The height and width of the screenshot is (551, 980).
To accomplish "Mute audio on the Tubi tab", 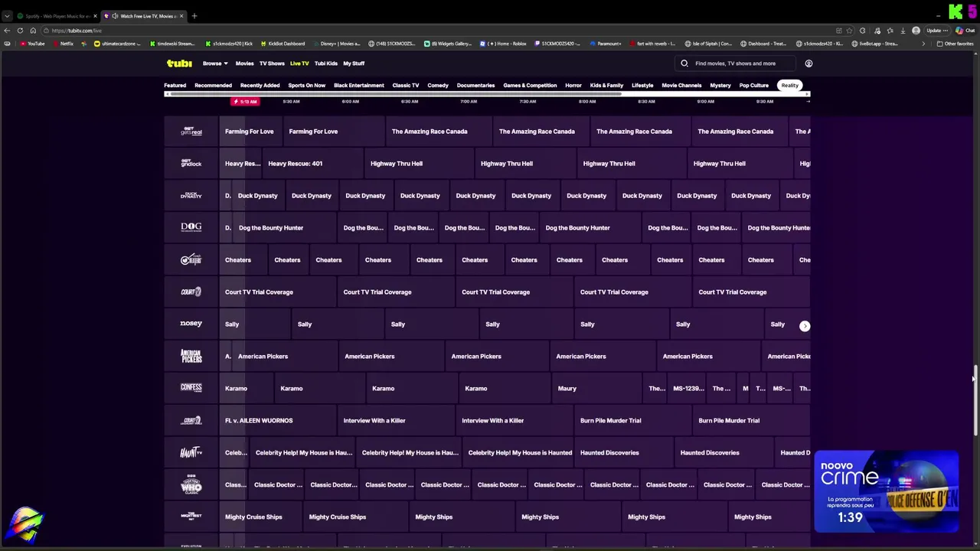I will 115,16.
